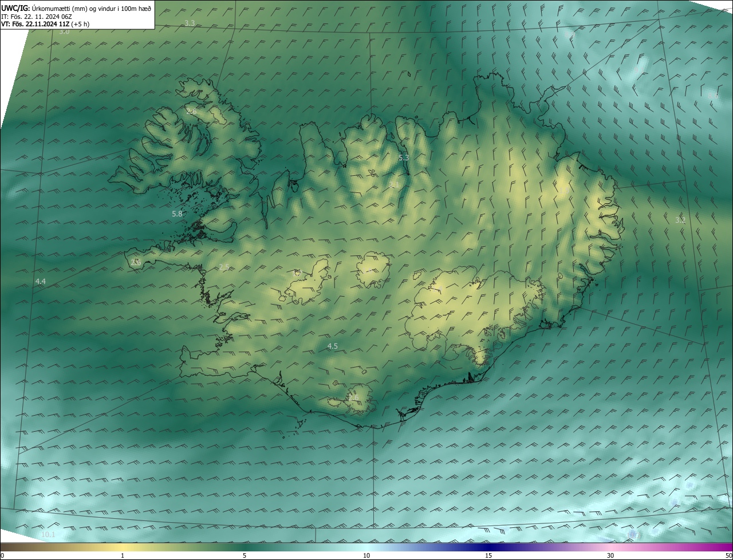
Task: Click the value label 10.1 in the bottom-left corner
Action: point(49,535)
